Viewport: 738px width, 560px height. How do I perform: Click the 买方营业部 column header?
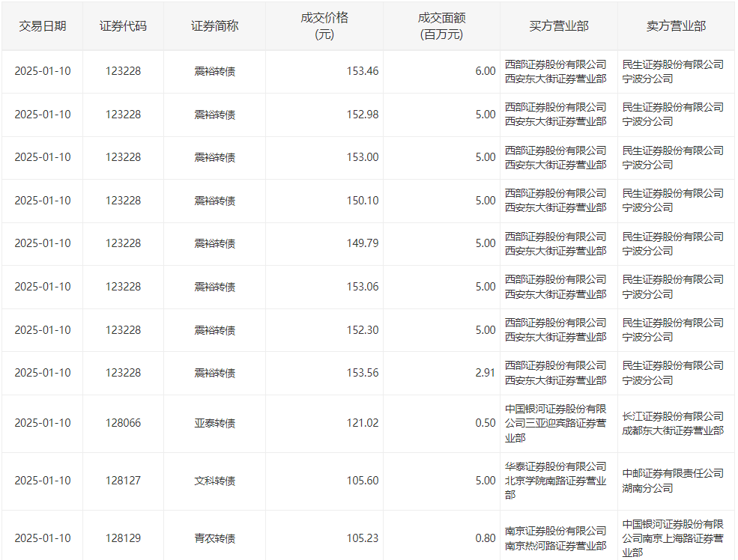[559, 26]
